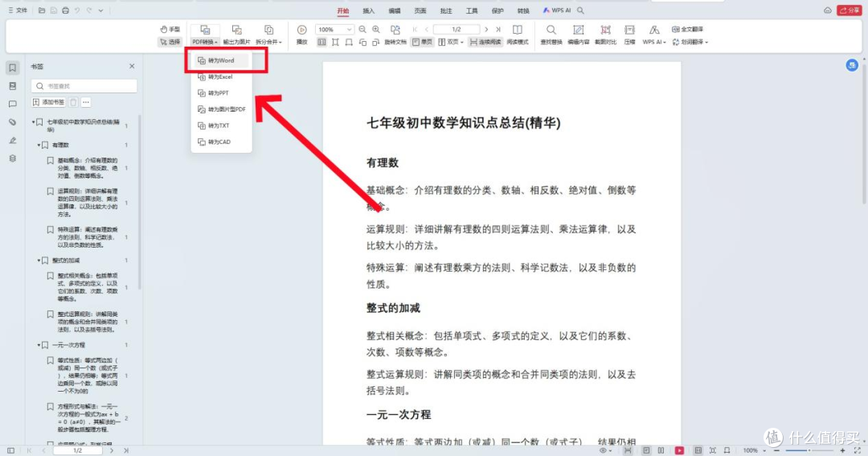The width and height of the screenshot is (868, 456).
Task: Click 全文翻译 full-text translate
Action: click(x=687, y=30)
